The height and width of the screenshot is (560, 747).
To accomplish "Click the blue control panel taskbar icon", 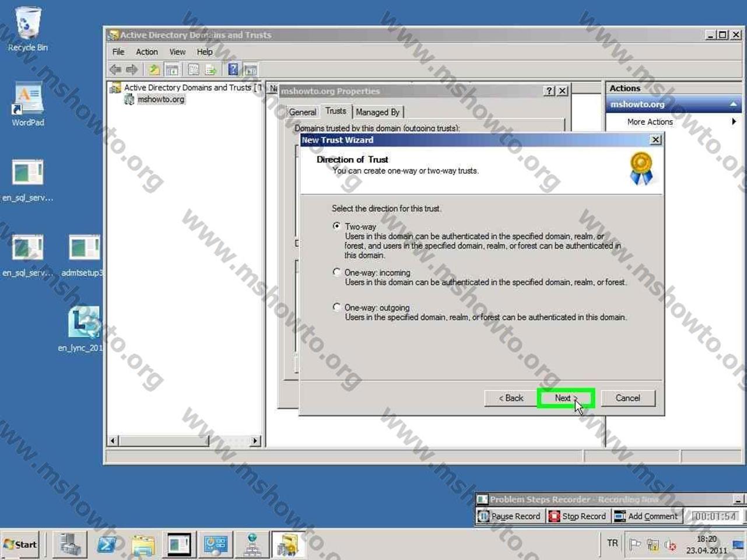I will [215, 545].
